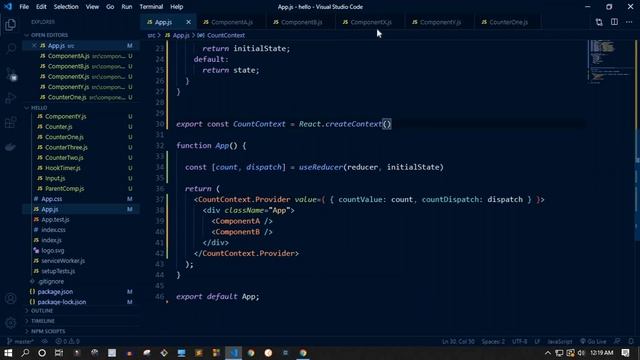This screenshot has width=640, height=360.
Task: Close the App.js editor tab
Action: (x=188, y=22)
